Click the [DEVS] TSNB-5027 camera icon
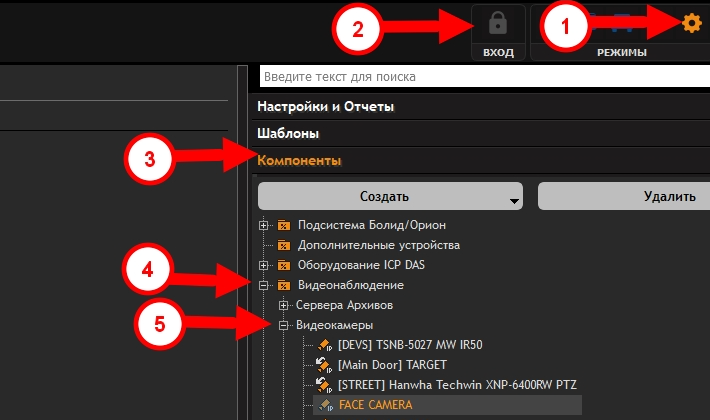 click(x=324, y=345)
